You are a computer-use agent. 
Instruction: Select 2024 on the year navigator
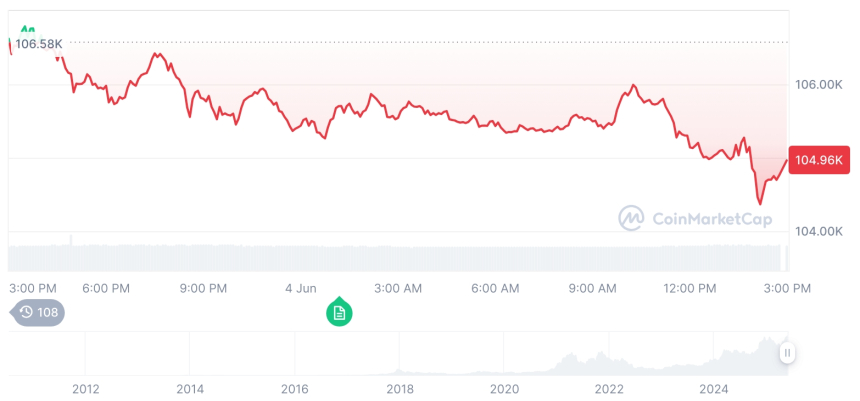tap(714, 389)
